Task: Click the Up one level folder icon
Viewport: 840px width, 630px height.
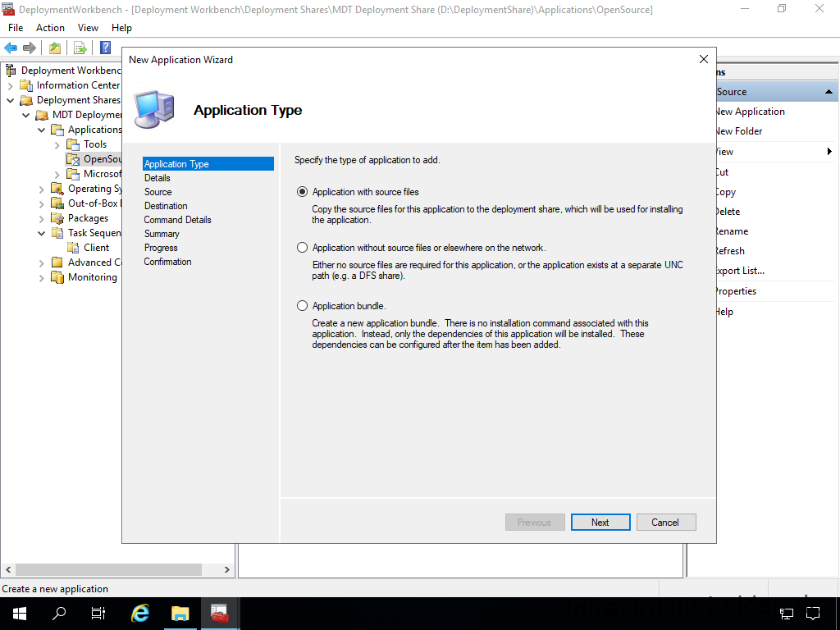Action: pyautogui.click(x=55, y=48)
